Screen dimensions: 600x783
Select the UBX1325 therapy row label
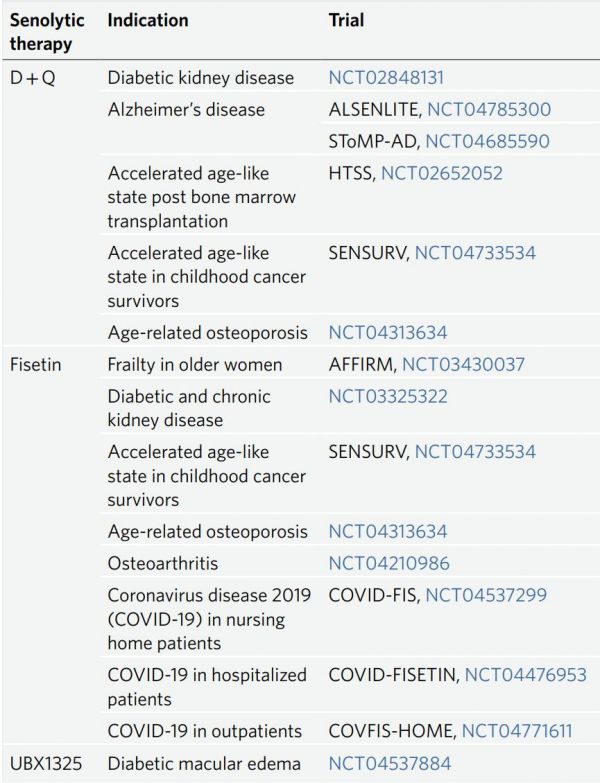pos(45,764)
